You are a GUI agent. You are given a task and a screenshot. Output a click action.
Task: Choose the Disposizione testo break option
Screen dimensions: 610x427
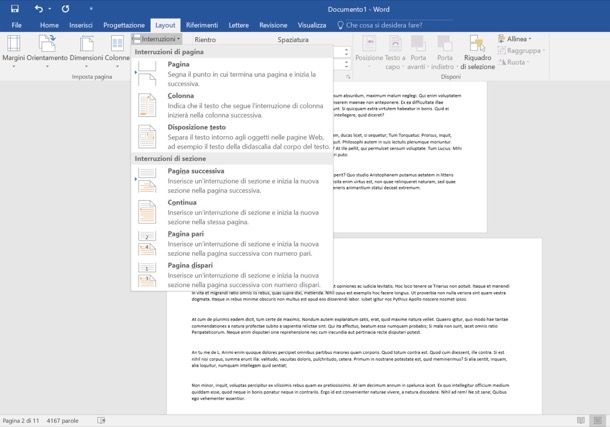pos(232,137)
